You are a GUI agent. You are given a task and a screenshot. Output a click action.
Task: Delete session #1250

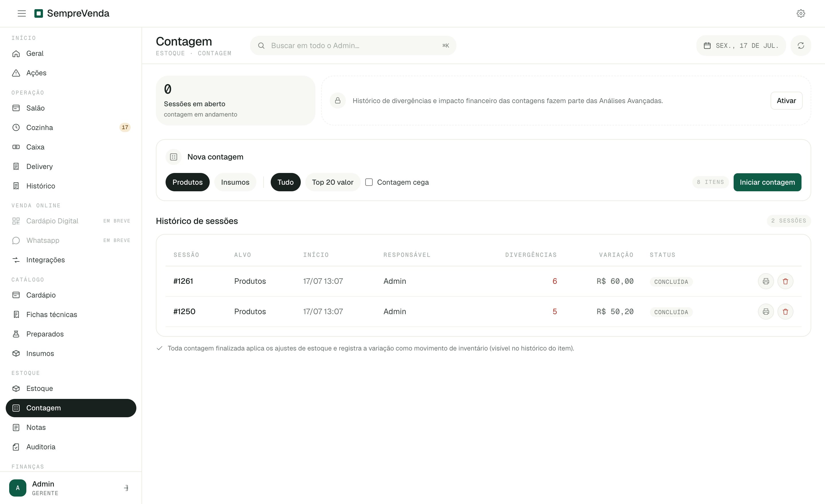[x=785, y=312]
